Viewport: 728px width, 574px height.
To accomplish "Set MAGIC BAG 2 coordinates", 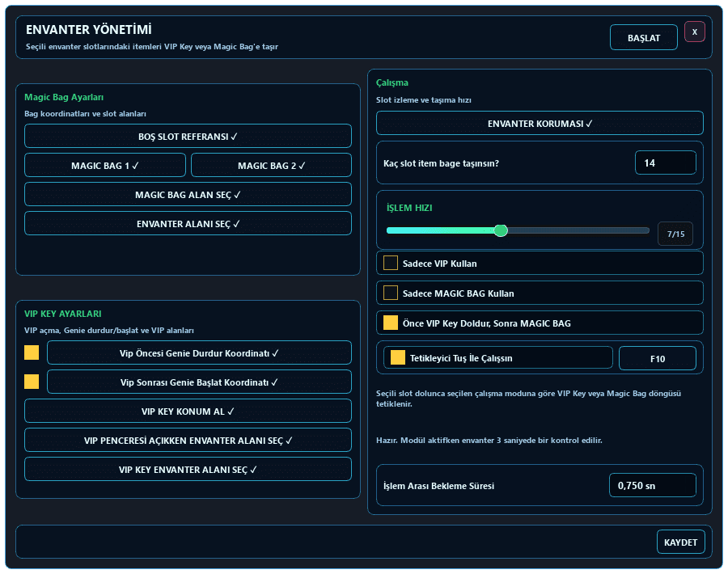I will point(271,166).
